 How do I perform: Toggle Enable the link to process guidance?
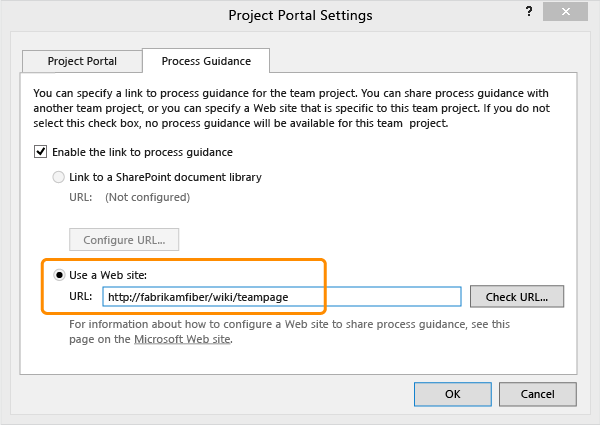coord(41,152)
